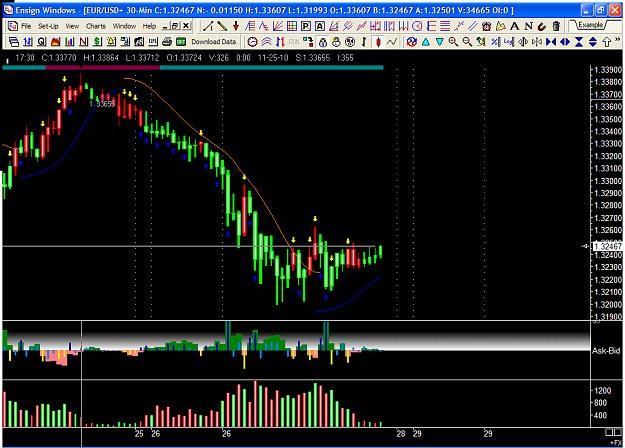Click the white up arrow icon
625x448 pixels.
[607, 41]
